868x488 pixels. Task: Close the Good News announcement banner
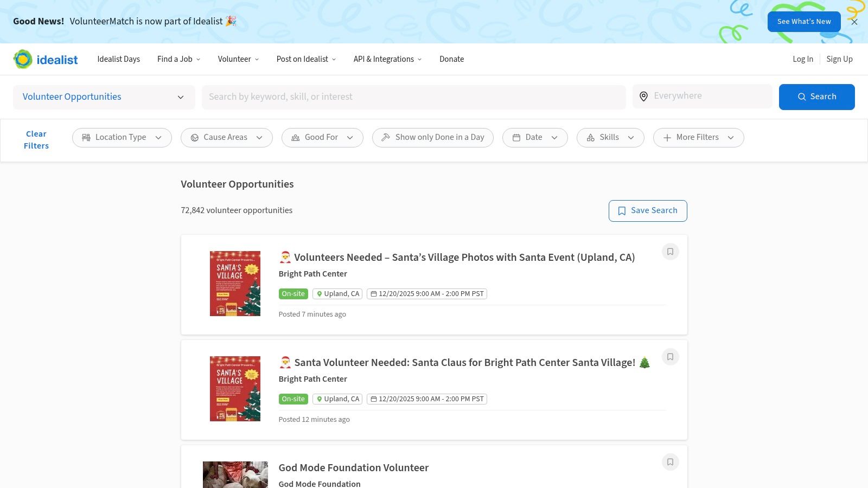pos(854,22)
